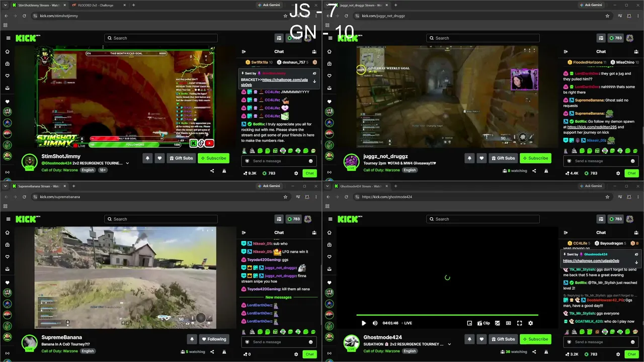Collapse the StimShotJimmy chat panel
Image resolution: width=644 pixels, height=362 pixels.
tap(244, 51)
